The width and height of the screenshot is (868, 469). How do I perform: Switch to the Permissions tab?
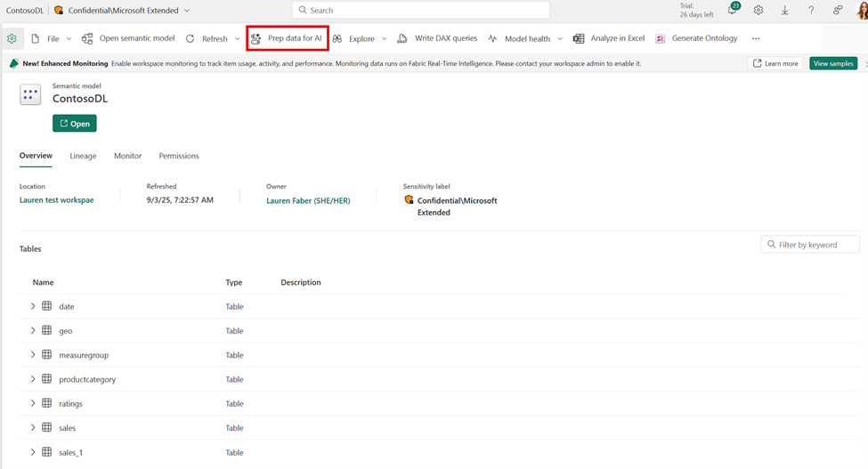coord(179,156)
